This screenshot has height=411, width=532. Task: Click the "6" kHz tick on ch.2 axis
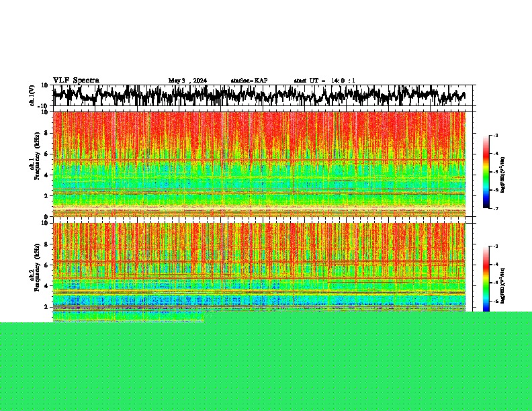(47, 265)
